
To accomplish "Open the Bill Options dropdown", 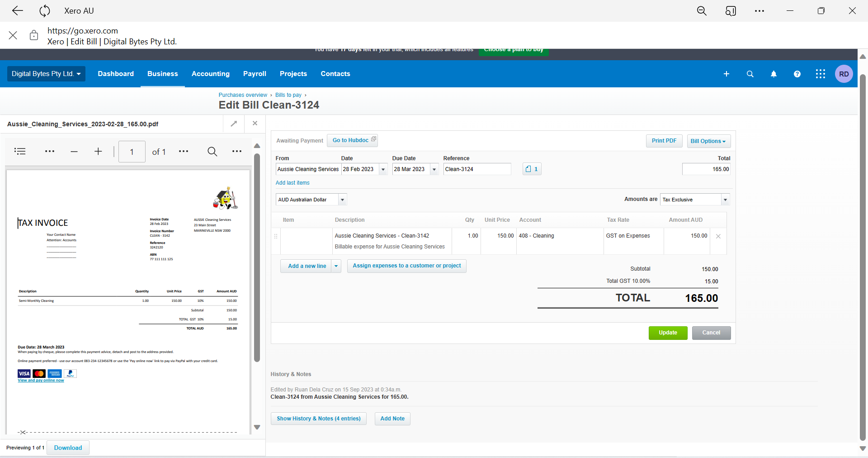I will tap(709, 141).
